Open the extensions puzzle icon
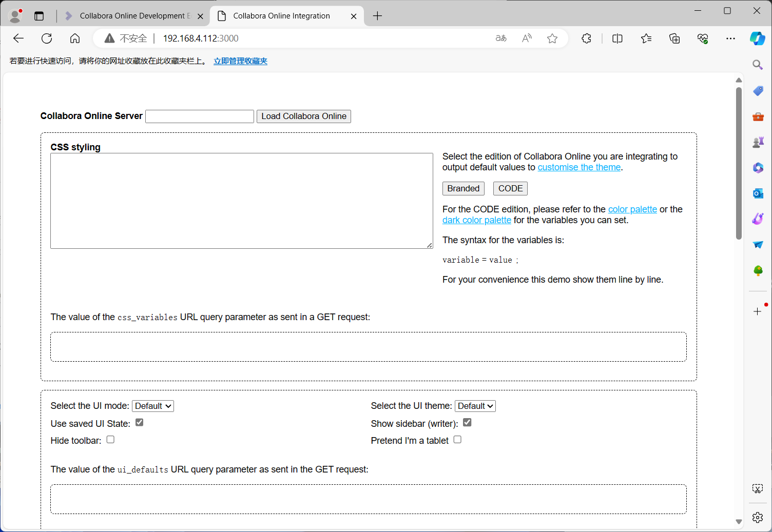Screen dimensions: 772x532 click(x=586, y=38)
